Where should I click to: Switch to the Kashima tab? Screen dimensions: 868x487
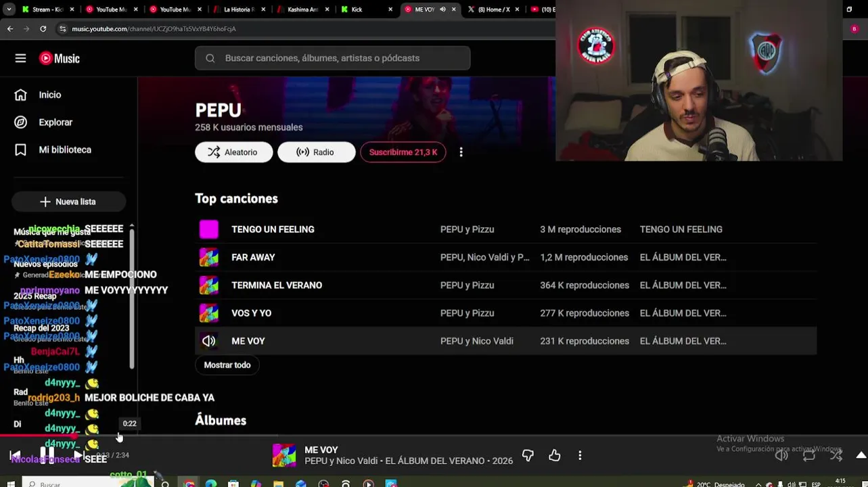click(302, 9)
